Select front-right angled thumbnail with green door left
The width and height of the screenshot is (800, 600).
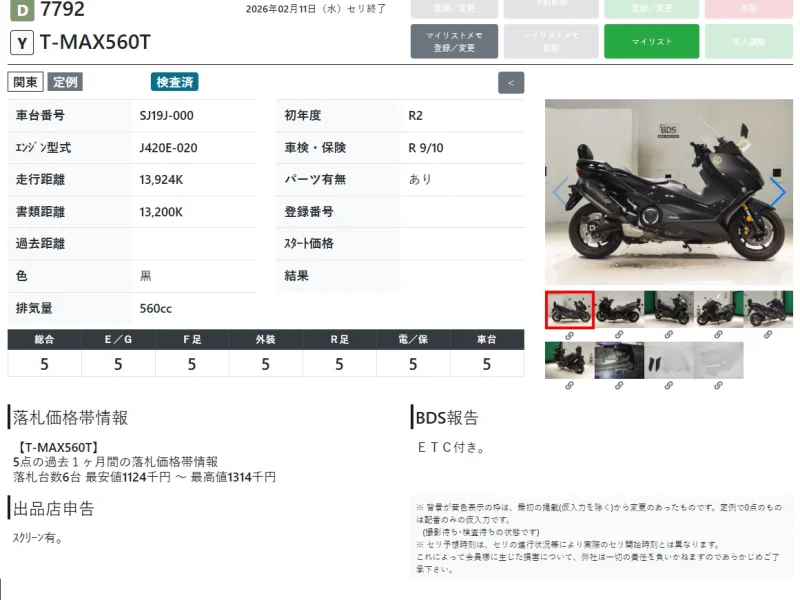pyautogui.click(x=668, y=309)
